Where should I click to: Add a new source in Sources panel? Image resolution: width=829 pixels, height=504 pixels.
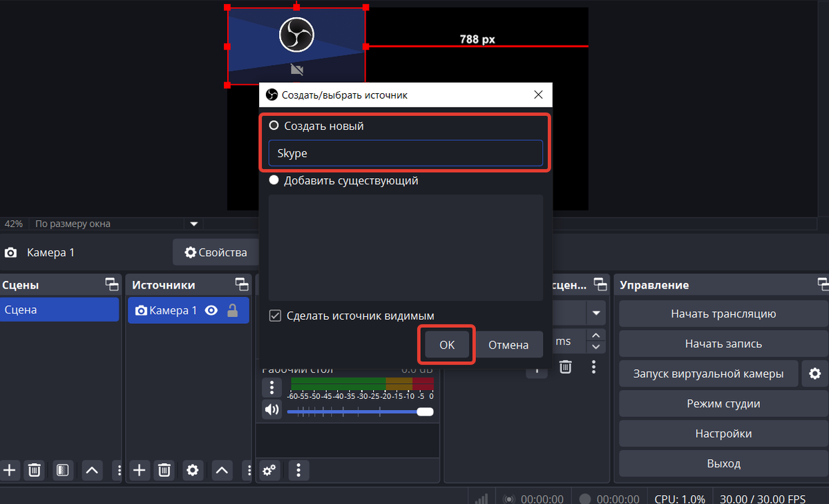point(140,470)
